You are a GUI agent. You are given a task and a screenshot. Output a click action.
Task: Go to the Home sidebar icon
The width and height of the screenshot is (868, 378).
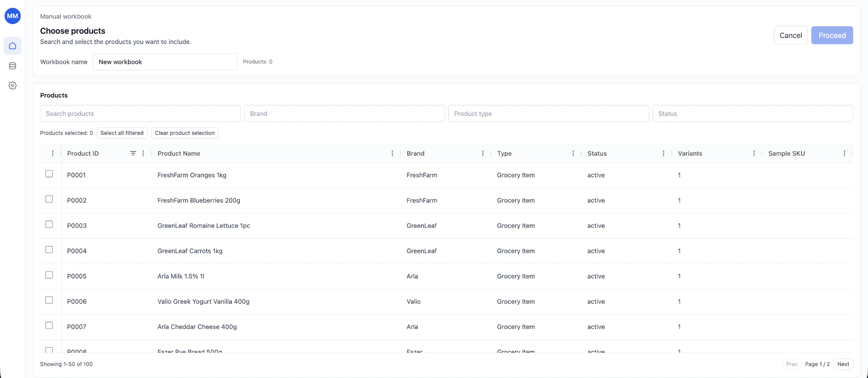click(x=13, y=46)
